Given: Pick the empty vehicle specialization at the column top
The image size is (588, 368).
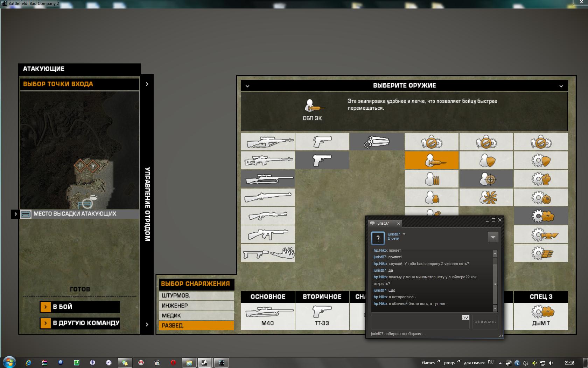Looking at the screenshot, I should click(x=541, y=142).
